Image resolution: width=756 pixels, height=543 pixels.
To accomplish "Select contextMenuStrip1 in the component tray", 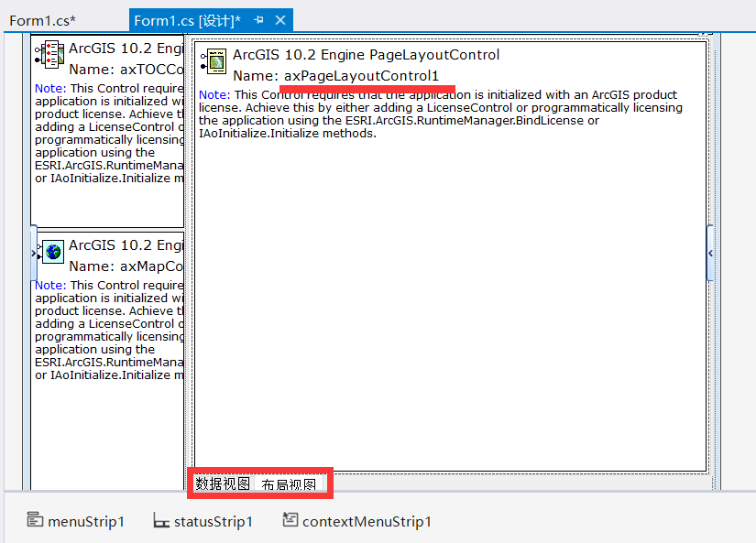I will tap(356, 521).
